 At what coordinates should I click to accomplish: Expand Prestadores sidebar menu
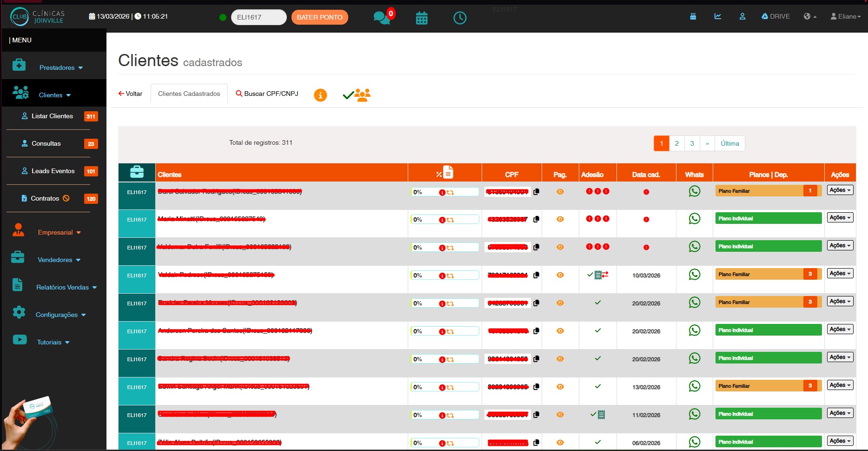(x=60, y=67)
